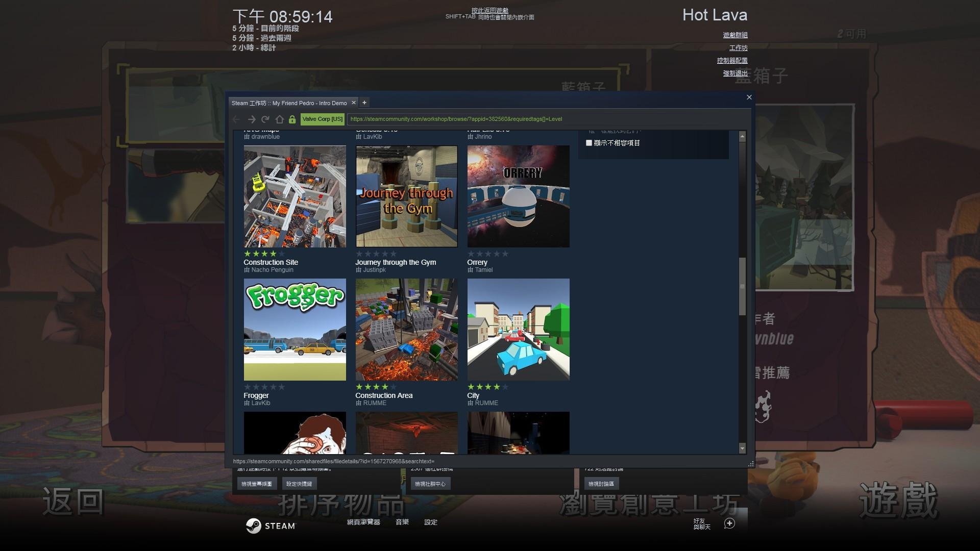Viewport: 980px width, 551px height.
Task: Click the 強制退出 link
Action: (735, 73)
